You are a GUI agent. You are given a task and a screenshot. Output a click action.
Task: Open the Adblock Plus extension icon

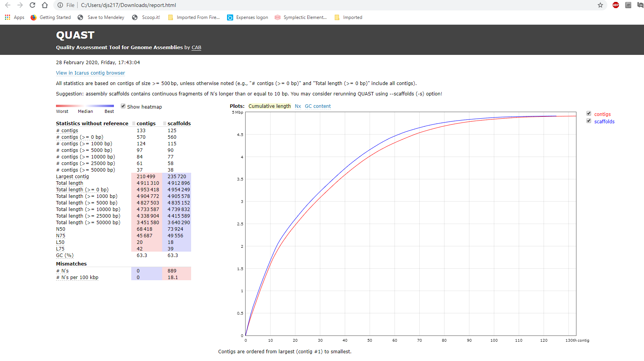616,5
